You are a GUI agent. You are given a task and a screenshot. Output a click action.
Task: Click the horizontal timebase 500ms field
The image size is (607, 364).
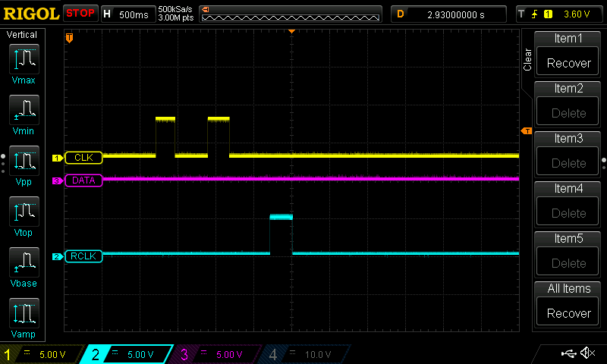point(128,14)
